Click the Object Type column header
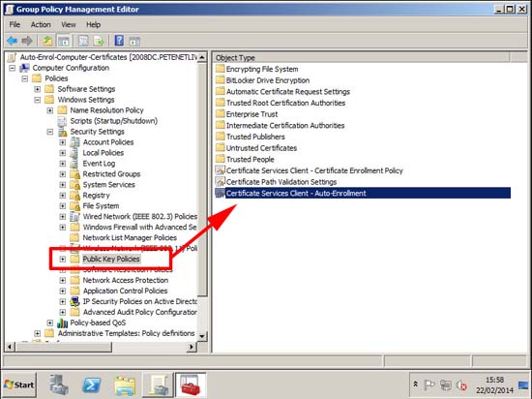 pos(361,57)
